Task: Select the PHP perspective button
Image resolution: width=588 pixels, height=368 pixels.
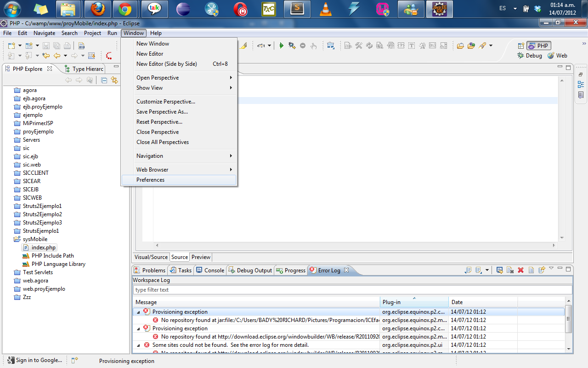Action: point(538,46)
